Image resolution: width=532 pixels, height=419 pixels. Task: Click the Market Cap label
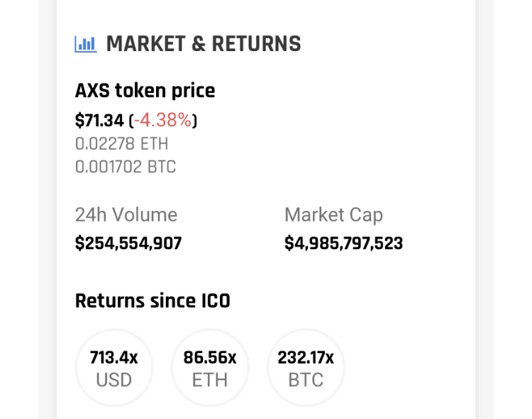click(333, 214)
